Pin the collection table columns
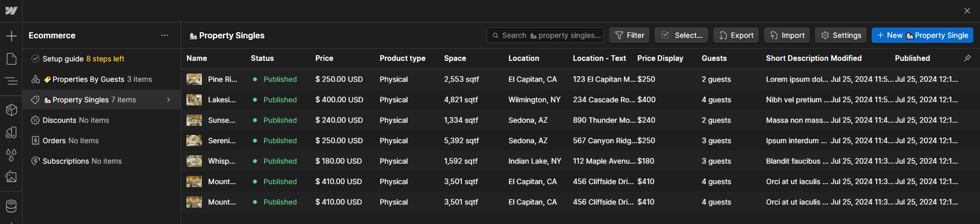This screenshot has height=224, width=980. click(x=967, y=58)
